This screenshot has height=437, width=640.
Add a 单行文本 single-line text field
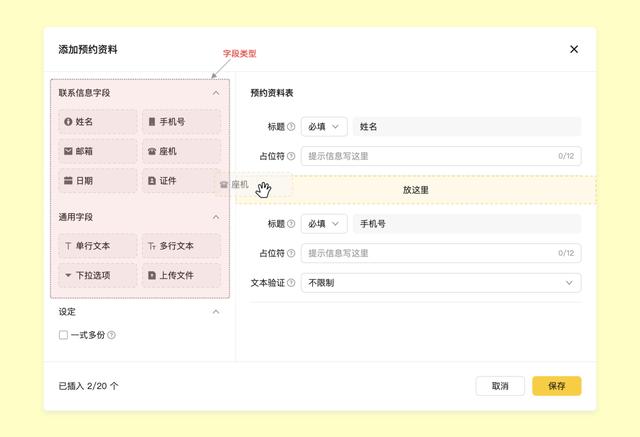tap(97, 246)
